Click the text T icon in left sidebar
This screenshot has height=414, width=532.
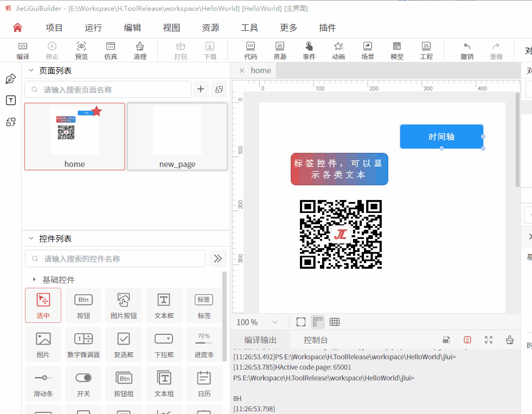point(11,100)
